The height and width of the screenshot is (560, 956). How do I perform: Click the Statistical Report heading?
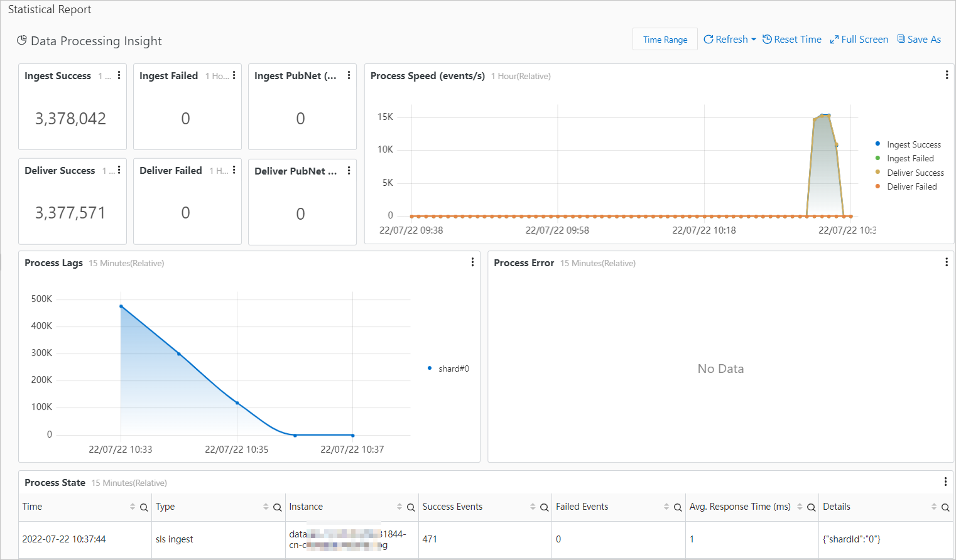point(50,9)
